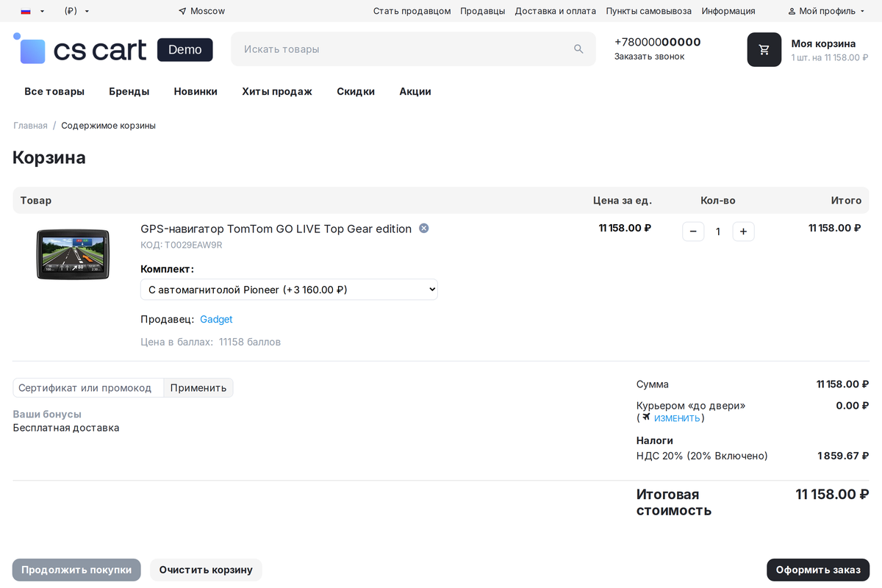882x588 pixels.
Task: Click the Moscow location arrow icon
Action: click(182, 11)
